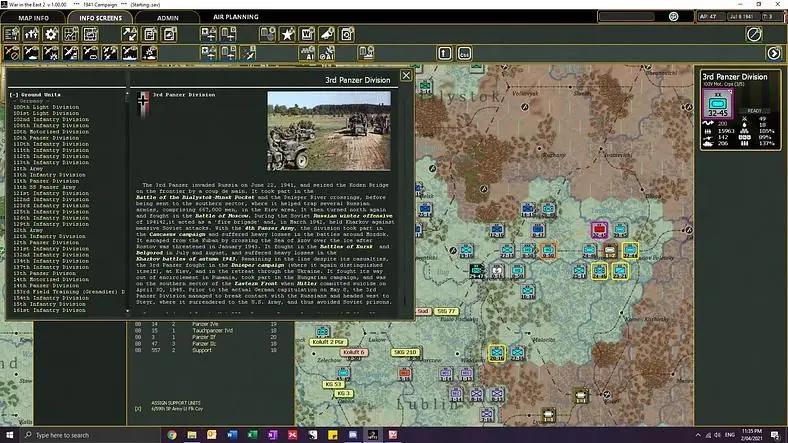Click the 'Koluft 2 PGr' label on map
The image size is (788, 443).
[328, 342]
